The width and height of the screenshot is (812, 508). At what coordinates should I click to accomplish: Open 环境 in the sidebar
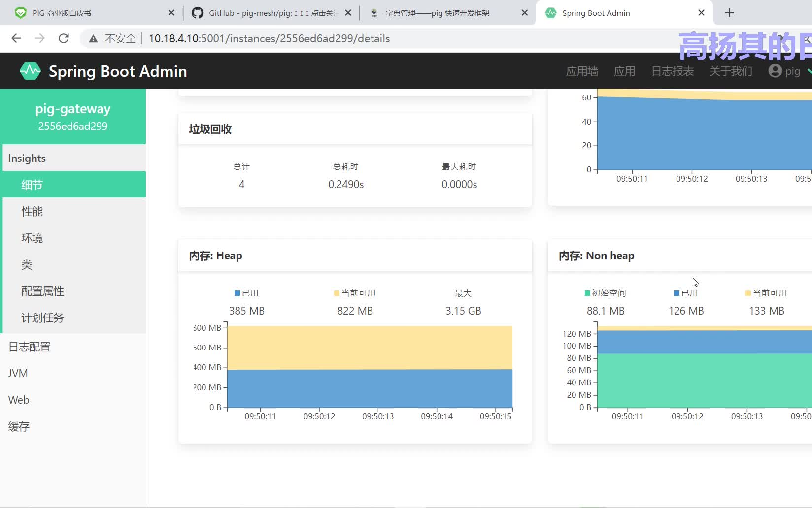(74, 238)
